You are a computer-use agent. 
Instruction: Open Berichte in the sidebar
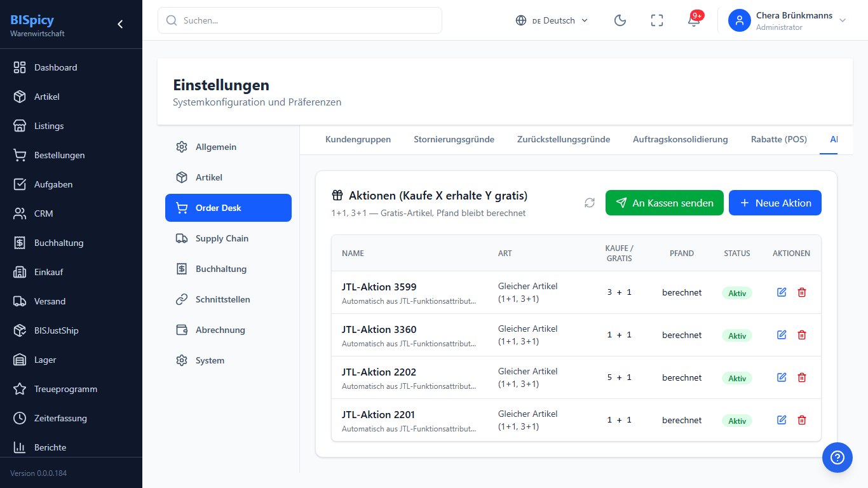click(x=71, y=447)
